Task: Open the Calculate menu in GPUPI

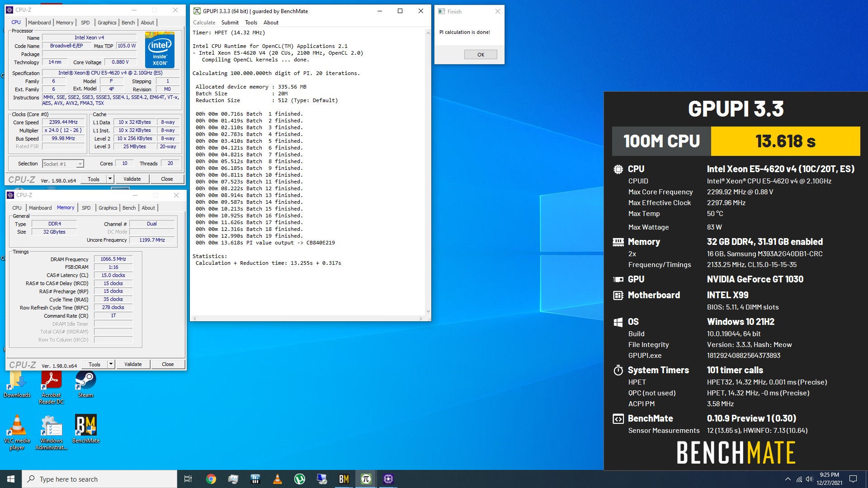Action: [x=204, y=23]
